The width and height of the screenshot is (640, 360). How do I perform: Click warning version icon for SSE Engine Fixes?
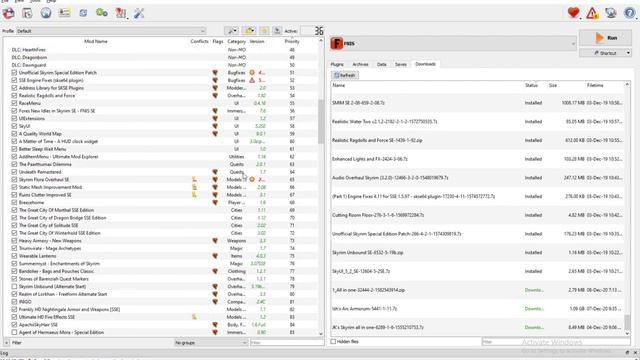point(252,80)
